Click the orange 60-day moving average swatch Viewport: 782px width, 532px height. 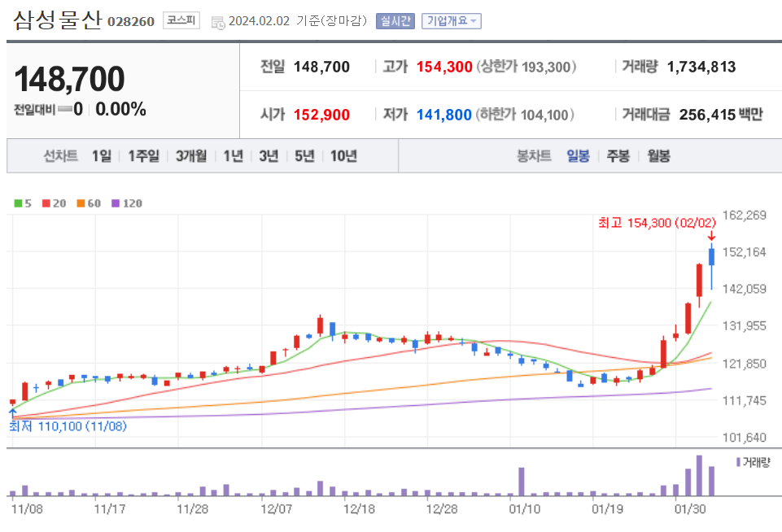click(x=81, y=203)
